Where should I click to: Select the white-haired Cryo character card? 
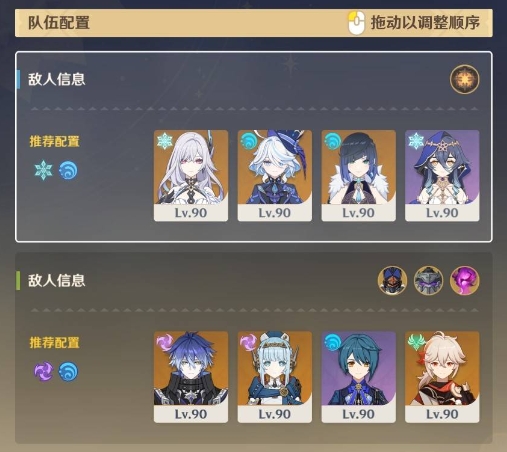tap(191, 176)
